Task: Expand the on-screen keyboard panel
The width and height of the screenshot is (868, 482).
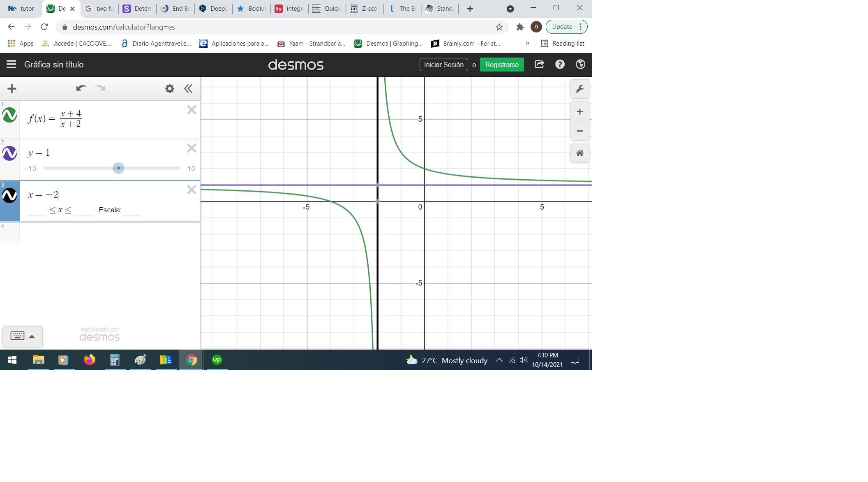Action: 22,336
